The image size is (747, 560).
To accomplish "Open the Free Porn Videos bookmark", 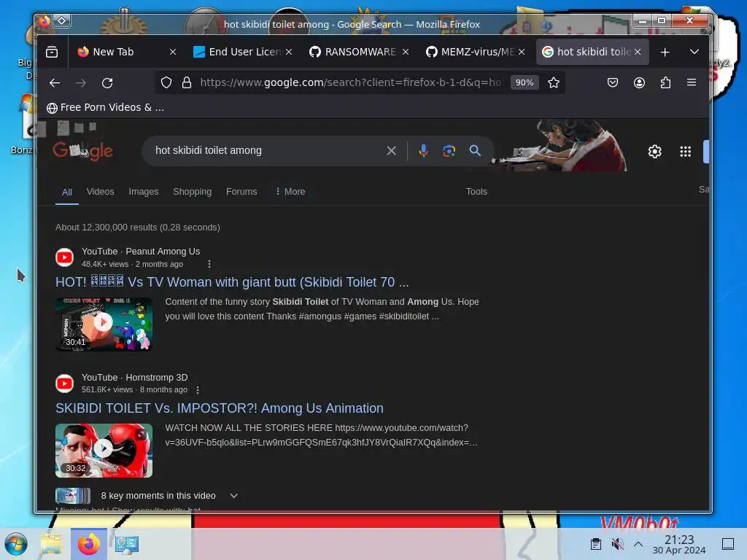I will click(x=105, y=108).
